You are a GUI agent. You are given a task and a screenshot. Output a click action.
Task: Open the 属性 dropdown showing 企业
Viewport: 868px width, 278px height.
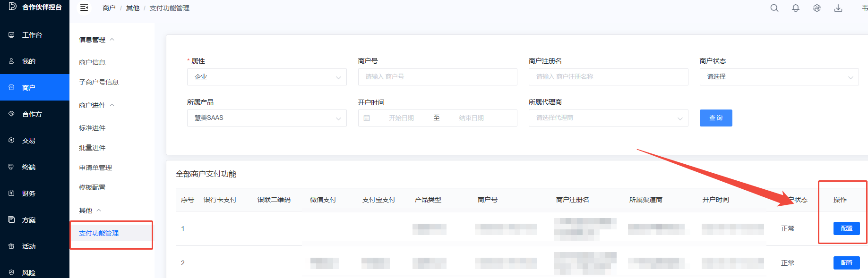266,77
